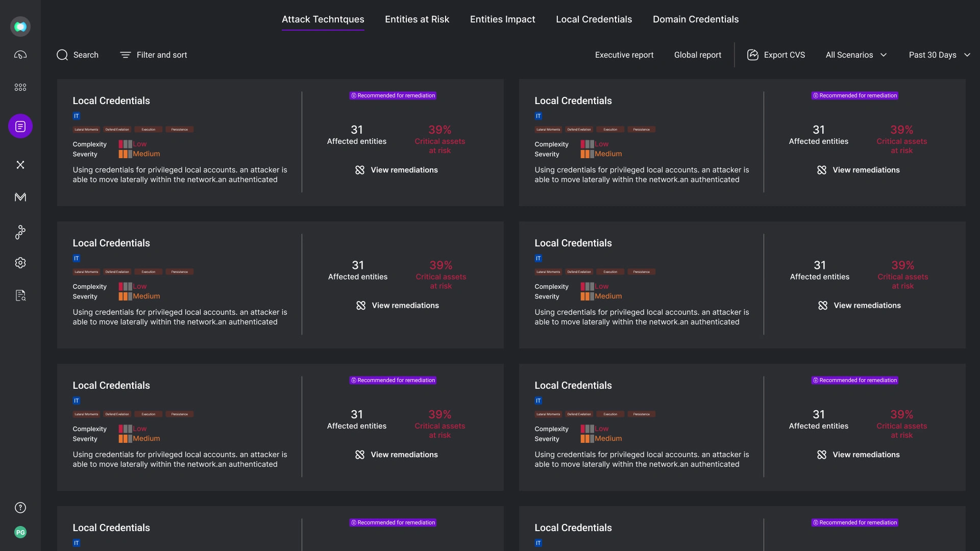
Task: Switch to Entities Impact tab
Action: [503, 19]
